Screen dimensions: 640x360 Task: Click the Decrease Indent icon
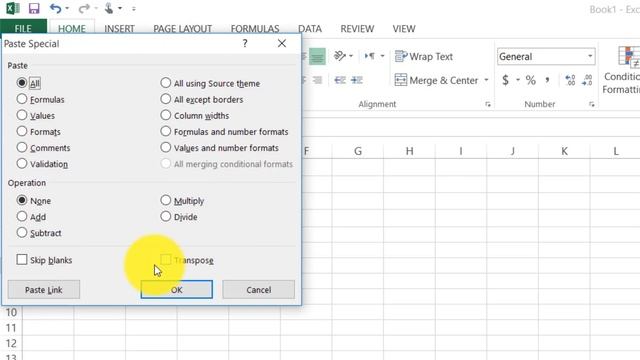340,80
